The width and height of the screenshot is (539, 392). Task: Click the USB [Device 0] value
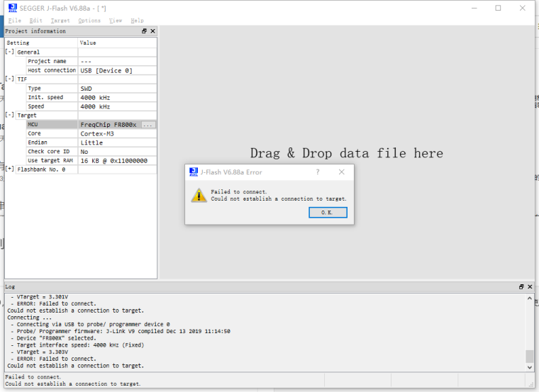click(106, 71)
